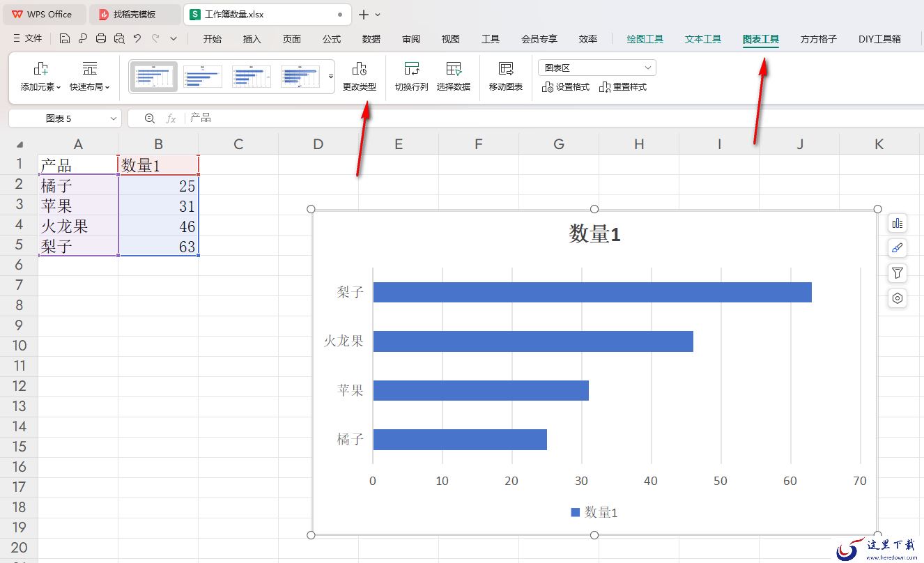Open 快速布局 quick layout dropdown

coord(89,77)
